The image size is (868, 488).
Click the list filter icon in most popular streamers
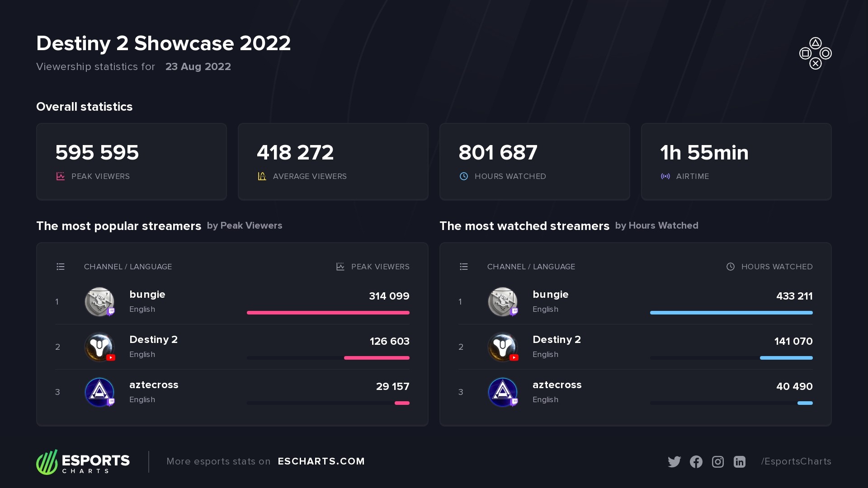tap(60, 266)
